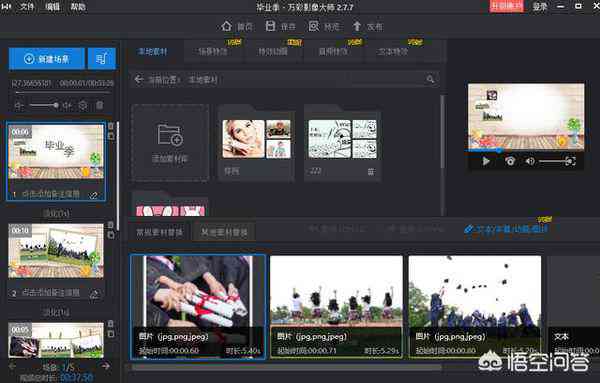Click the 登录 login link
The image size is (600, 383).
click(x=540, y=6)
